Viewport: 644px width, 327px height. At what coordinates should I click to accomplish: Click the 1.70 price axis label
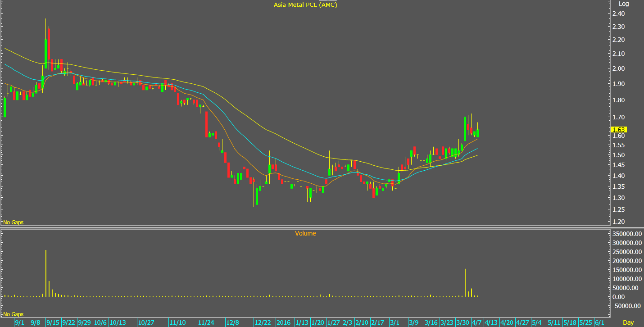click(x=618, y=118)
